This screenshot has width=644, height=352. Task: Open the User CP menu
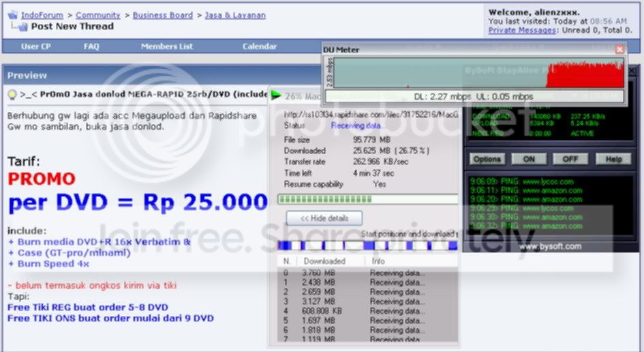pos(35,46)
